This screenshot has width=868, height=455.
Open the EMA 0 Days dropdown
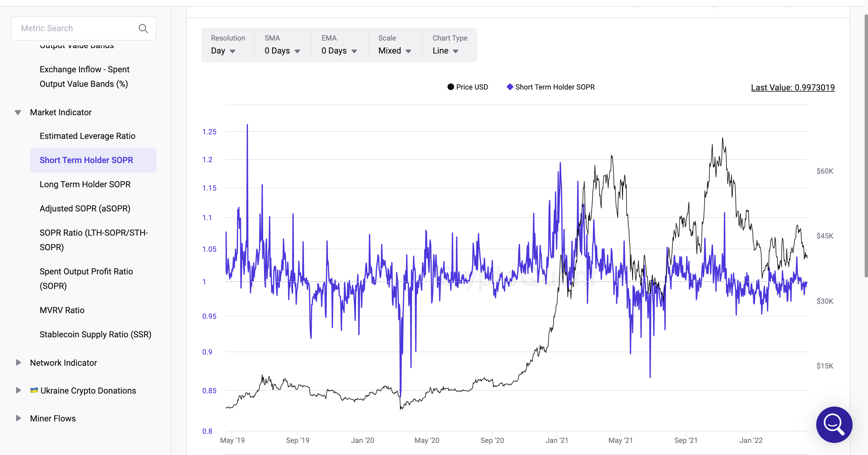[x=339, y=51]
